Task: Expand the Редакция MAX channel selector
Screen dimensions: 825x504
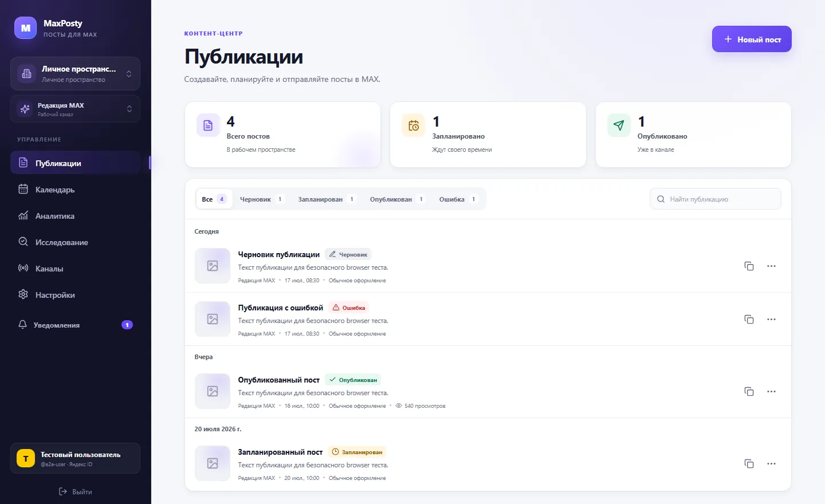Action: pyautogui.click(x=75, y=109)
